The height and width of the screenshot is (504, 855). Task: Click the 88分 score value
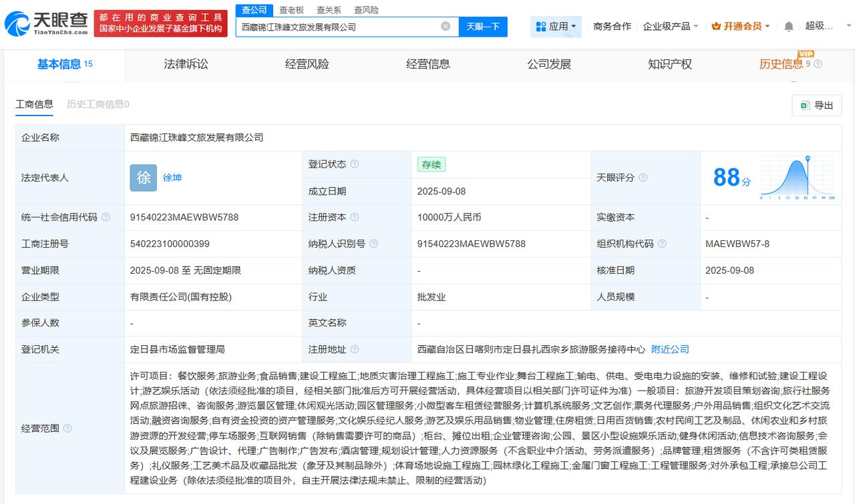(732, 178)
